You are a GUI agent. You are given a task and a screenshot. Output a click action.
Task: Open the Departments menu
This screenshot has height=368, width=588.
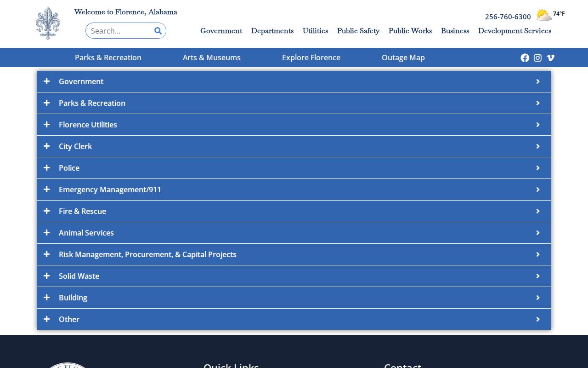[272, 31]
